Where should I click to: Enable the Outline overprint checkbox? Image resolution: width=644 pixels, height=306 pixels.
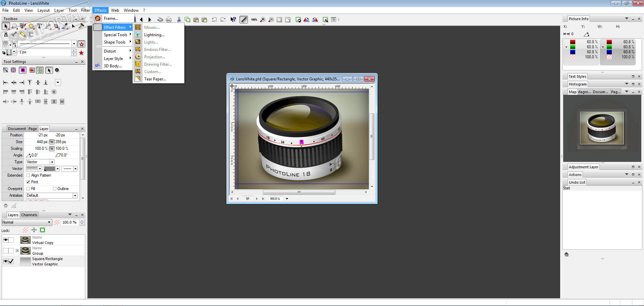55,189
